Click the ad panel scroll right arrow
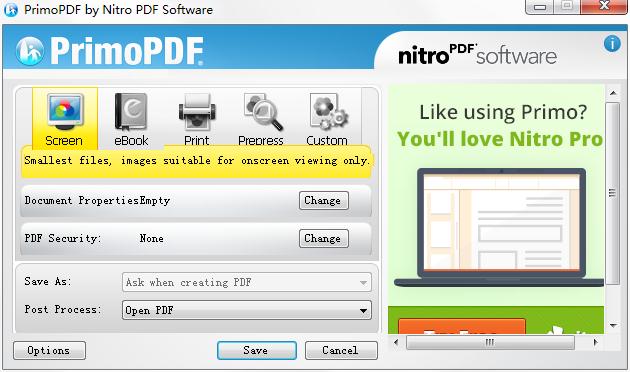This screenshot has height=372, width=630. [x=595, y=343]
